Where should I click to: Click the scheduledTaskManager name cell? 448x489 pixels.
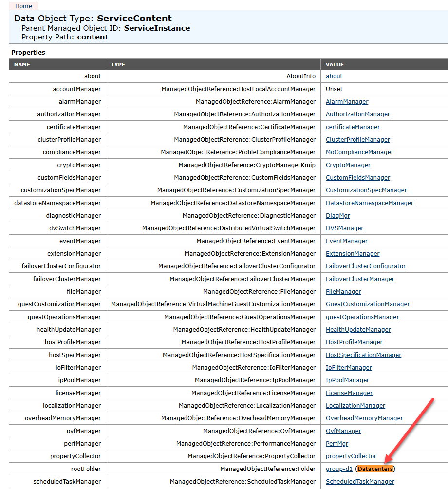(x=57, y=482)
